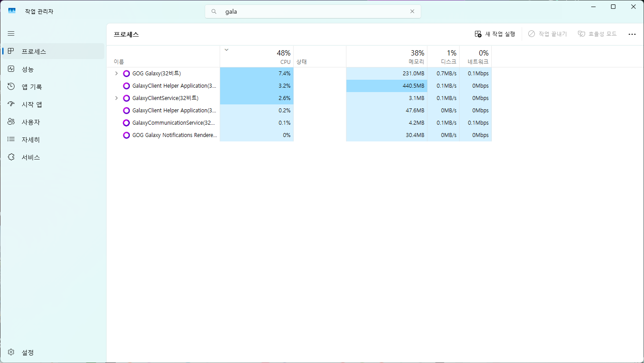Minimize the Task Manager window
The image size is (644, 363).
pos(593,7)
